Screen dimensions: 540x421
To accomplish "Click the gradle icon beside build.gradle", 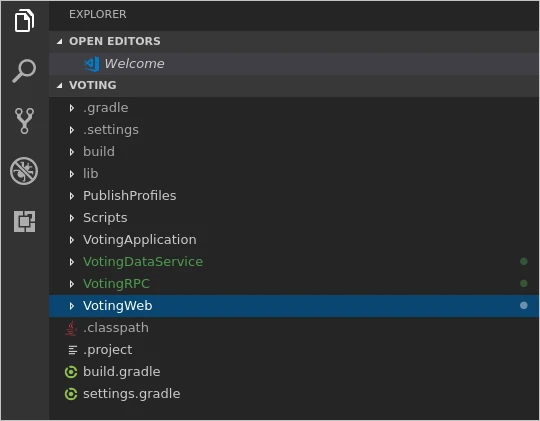I will click(71, 372).
